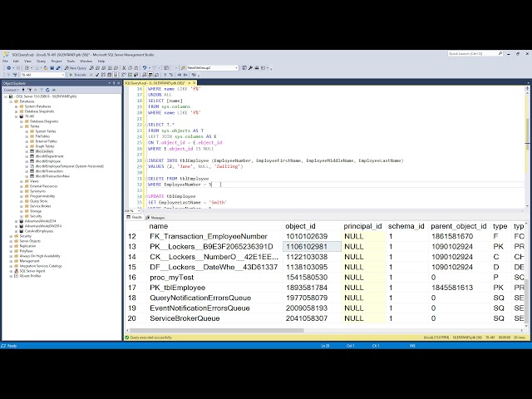Click the Quick Launch search magnifier icon
532x399 pixels.
pos(500,53)
